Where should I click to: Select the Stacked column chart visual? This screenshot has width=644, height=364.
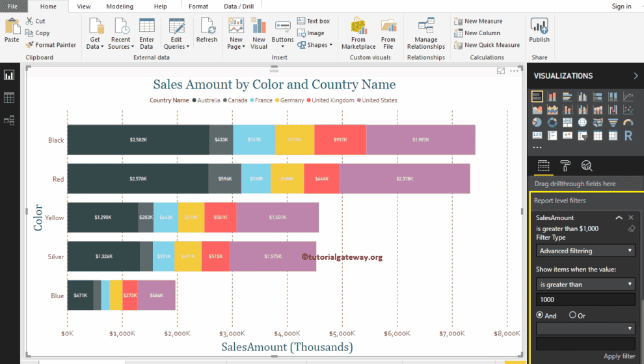point(552,96)
